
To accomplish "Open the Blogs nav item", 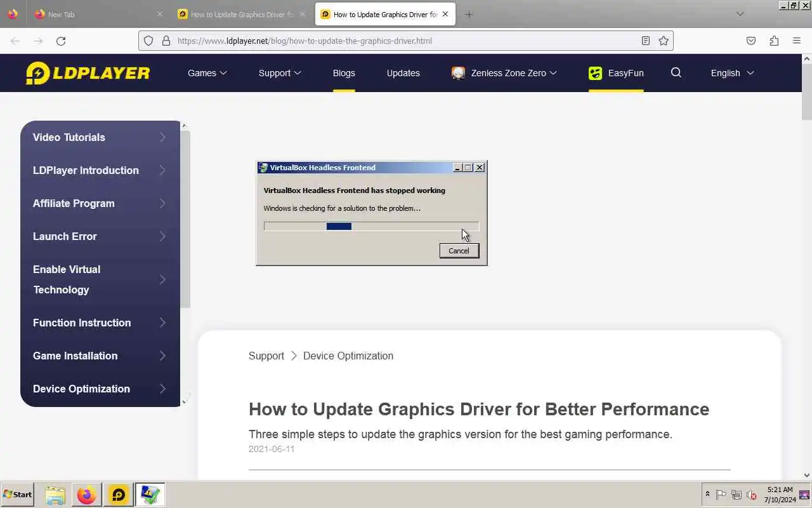I will tap(344, 73).
